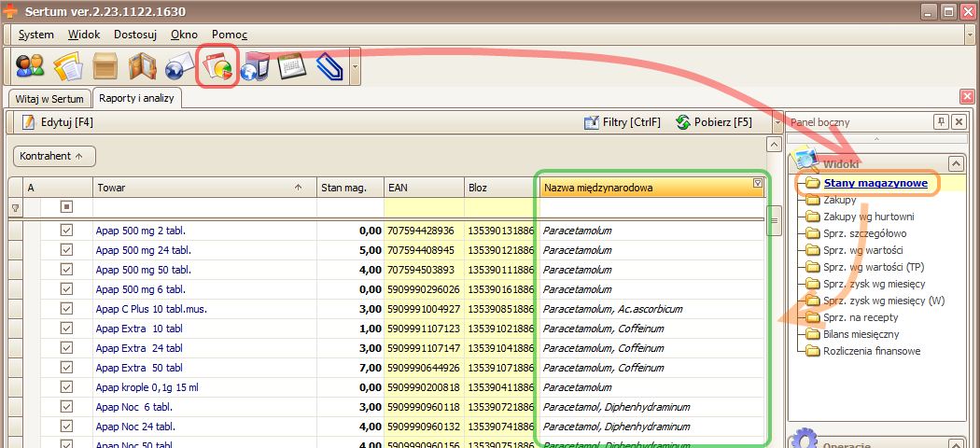Switch to the Witaj w Sertum tab
Viewport: 980px width, 448px height.
coord(49,98)
